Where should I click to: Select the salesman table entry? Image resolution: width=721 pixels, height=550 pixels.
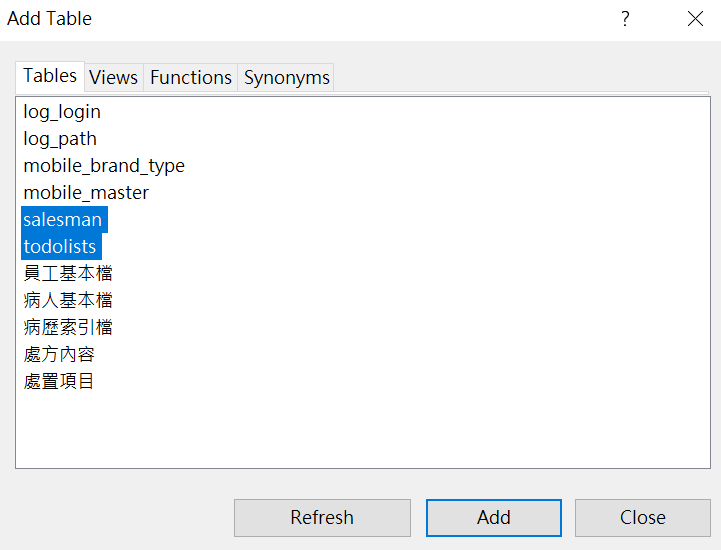pyautogui.click(x=64, y=220)
